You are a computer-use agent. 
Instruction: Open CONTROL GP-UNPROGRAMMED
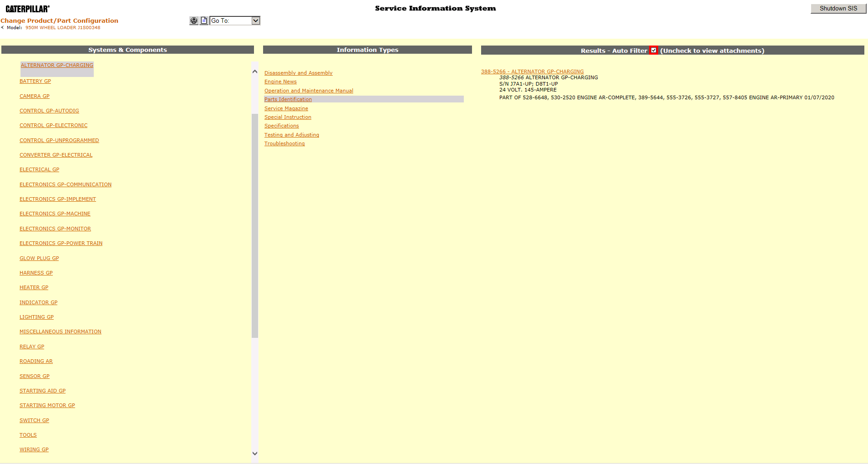coord(59,140)
